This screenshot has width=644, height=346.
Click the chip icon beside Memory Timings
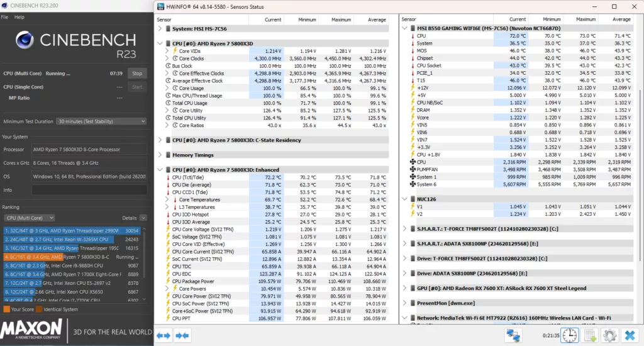pyautogui.click(x=168, y=155)
